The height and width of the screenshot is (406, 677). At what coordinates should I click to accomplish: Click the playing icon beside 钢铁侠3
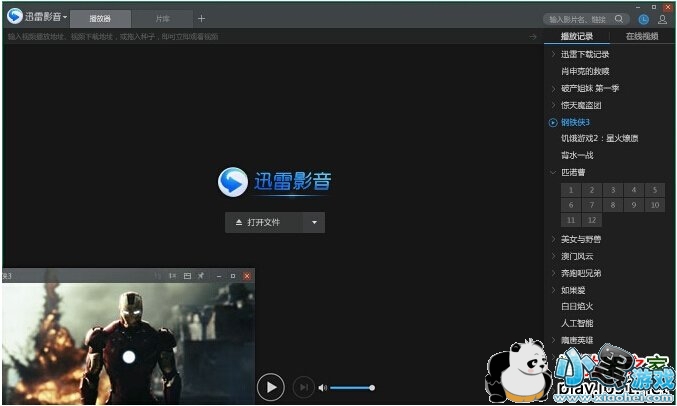pyautogui.click(x=553, y=123)
